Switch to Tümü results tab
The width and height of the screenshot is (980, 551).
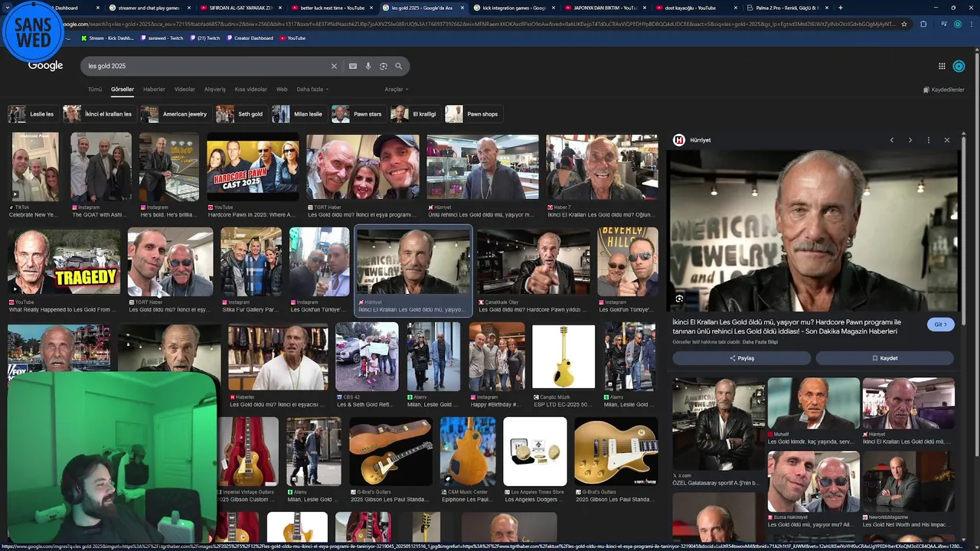95,90
